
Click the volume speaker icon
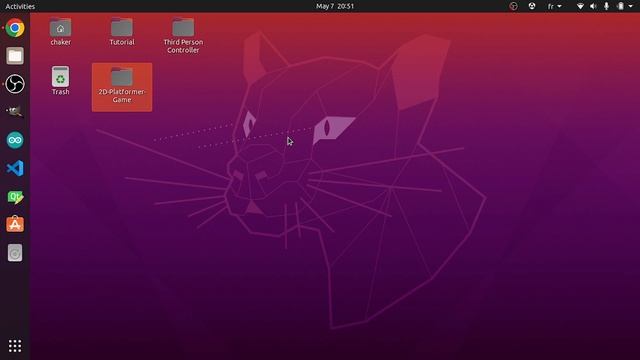(593, 6)
